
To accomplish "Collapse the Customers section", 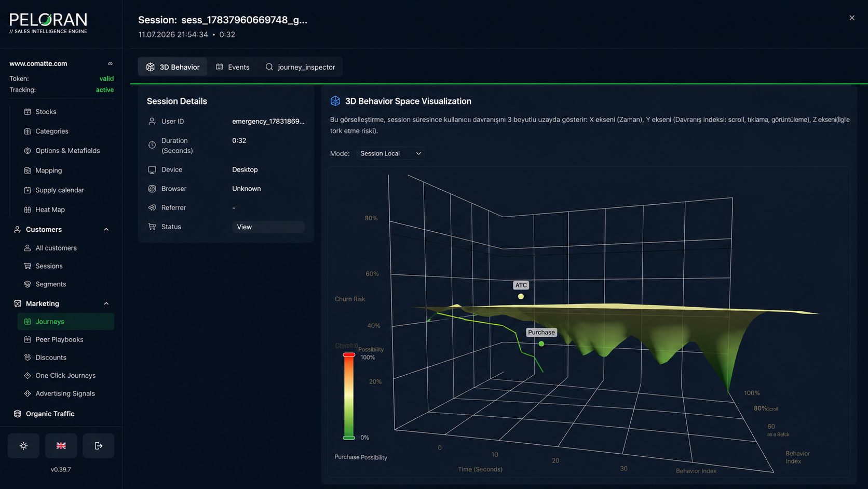I will coord(106,229).
